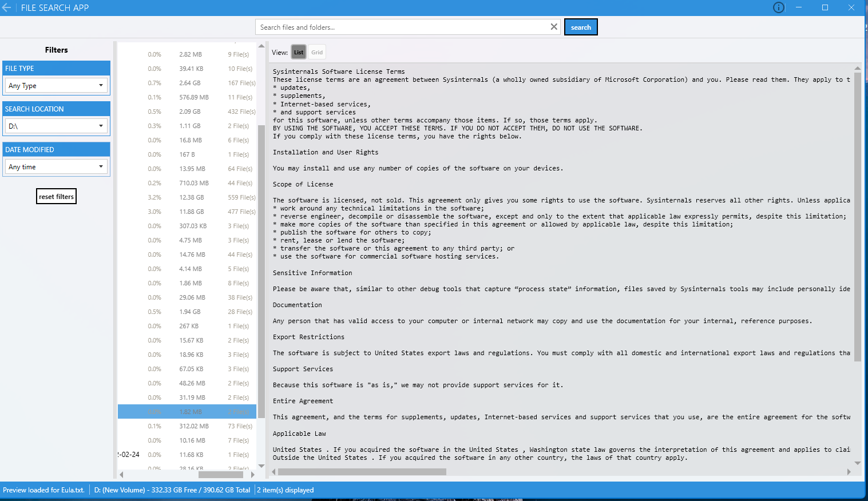Switch to Grid view
This screenshot has height=501, width=868.
[317, 52]
